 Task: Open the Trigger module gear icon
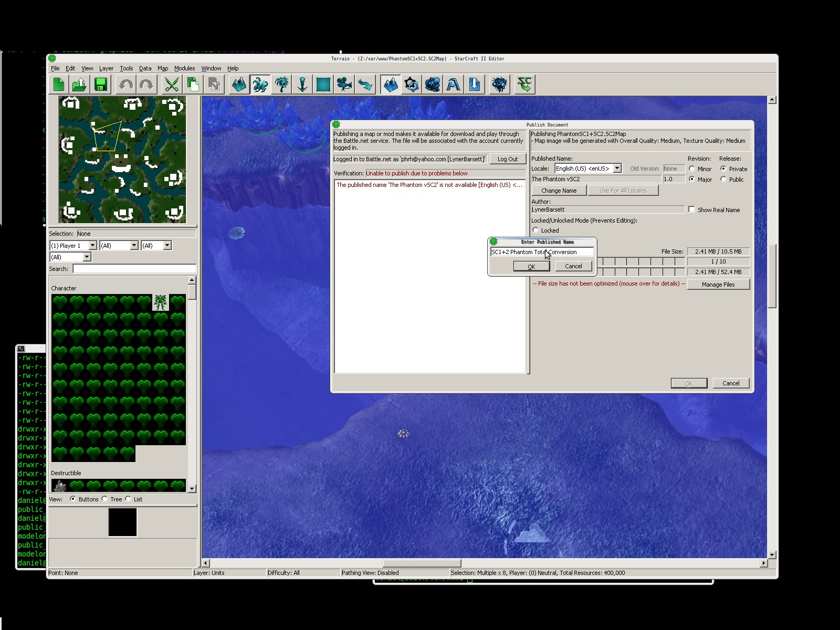(412, 85)
